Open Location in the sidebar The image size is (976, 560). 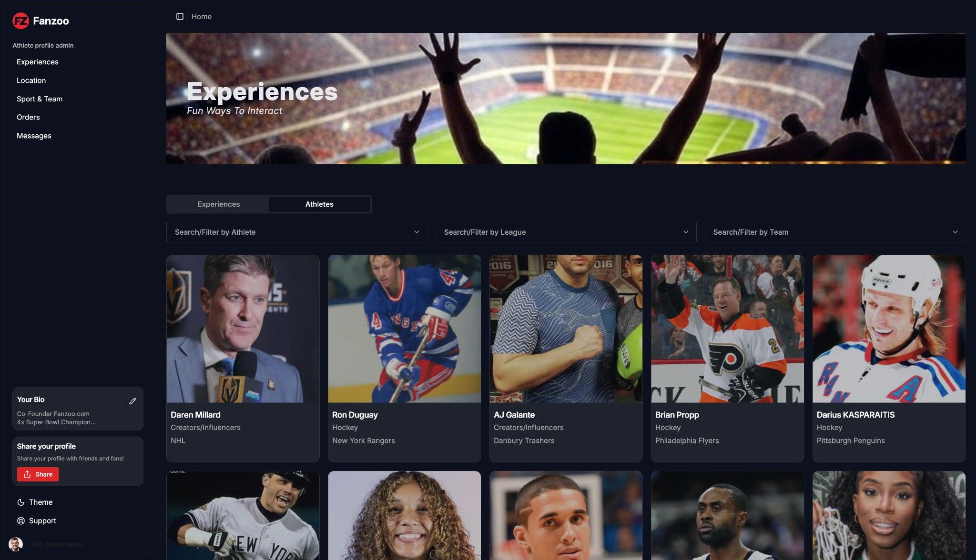point(31,80)
